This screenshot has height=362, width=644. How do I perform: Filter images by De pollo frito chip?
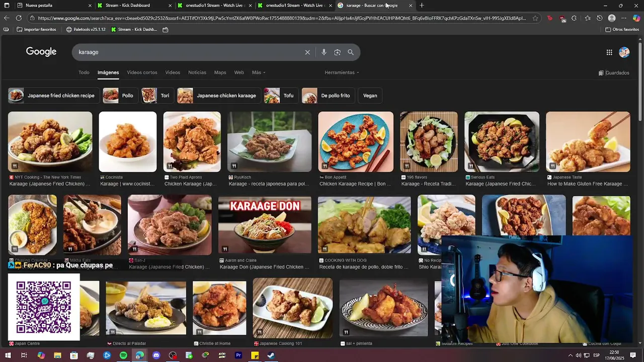coord(328,96)
